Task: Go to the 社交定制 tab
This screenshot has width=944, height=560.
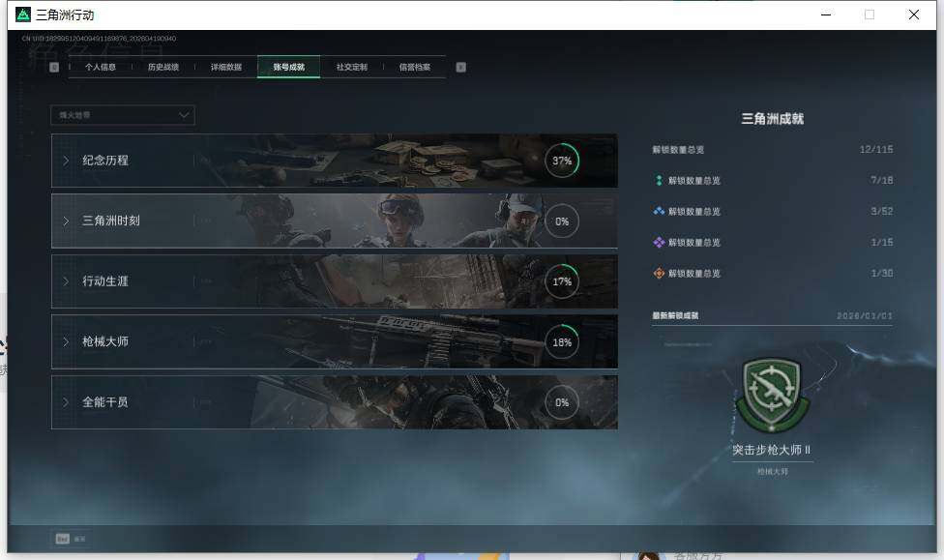Action: (352, 67)
